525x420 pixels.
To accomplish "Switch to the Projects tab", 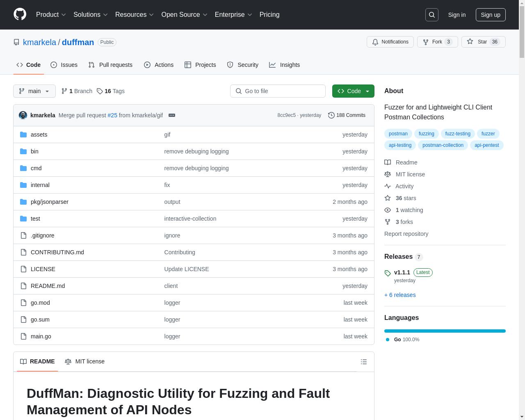I will click(x=200, y=65).
